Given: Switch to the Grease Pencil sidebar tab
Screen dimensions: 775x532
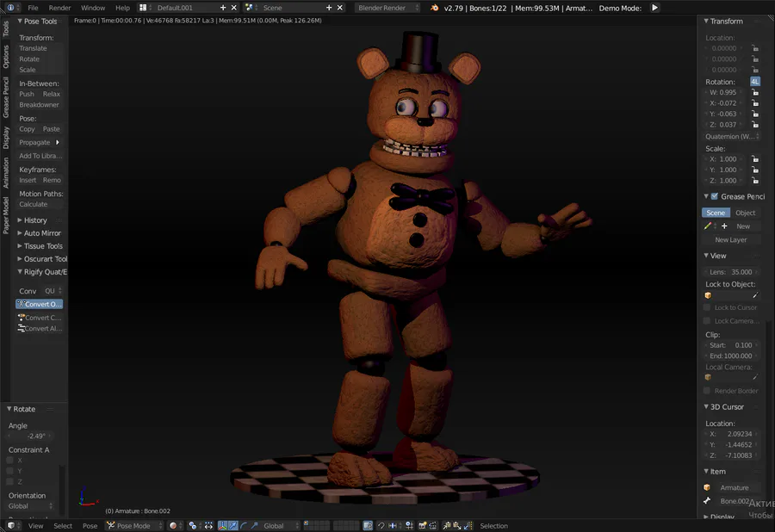Looking at the screenshot, I should 5,97.
